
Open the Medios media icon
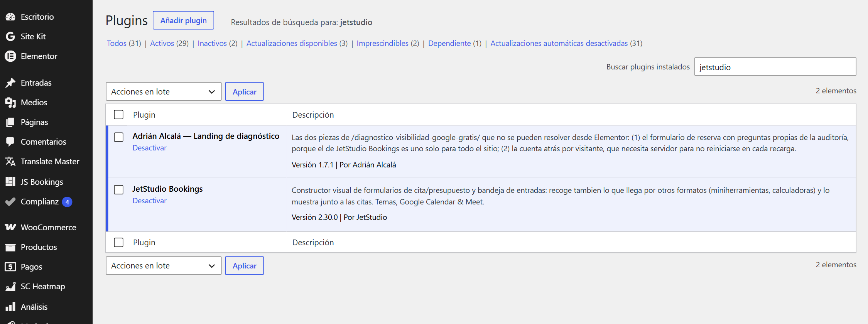10,102
